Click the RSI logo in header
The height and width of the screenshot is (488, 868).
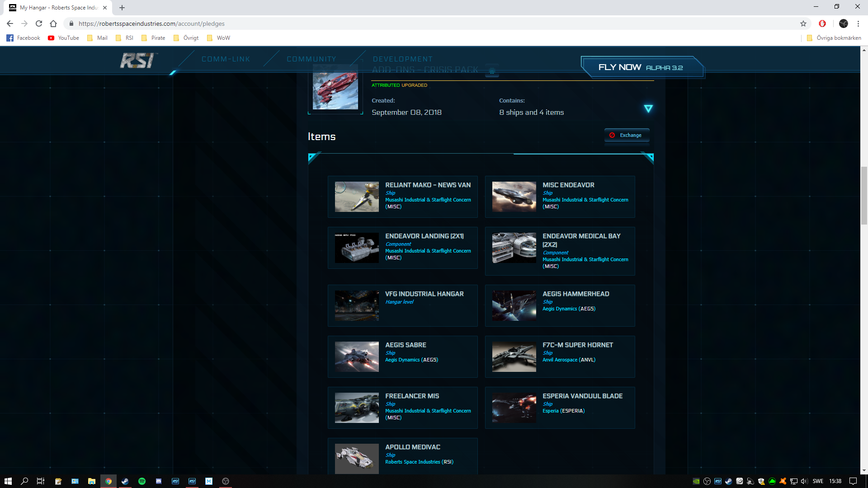point(137,61)
